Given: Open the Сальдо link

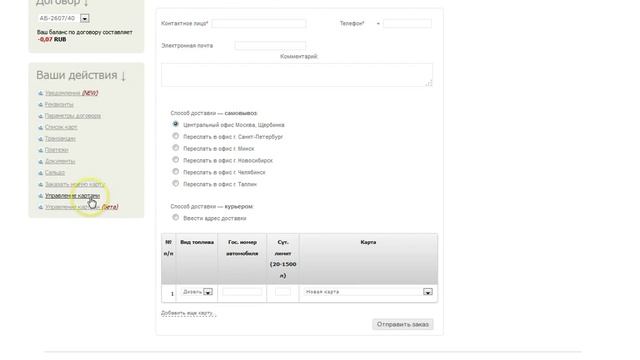Looking at the screenshot, I should [x=55, y=173].
